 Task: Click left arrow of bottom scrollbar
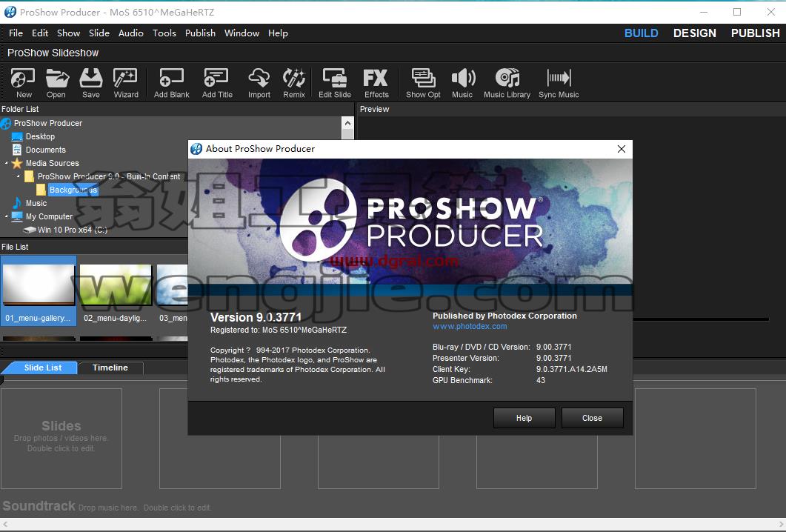(x=5, y=524)
